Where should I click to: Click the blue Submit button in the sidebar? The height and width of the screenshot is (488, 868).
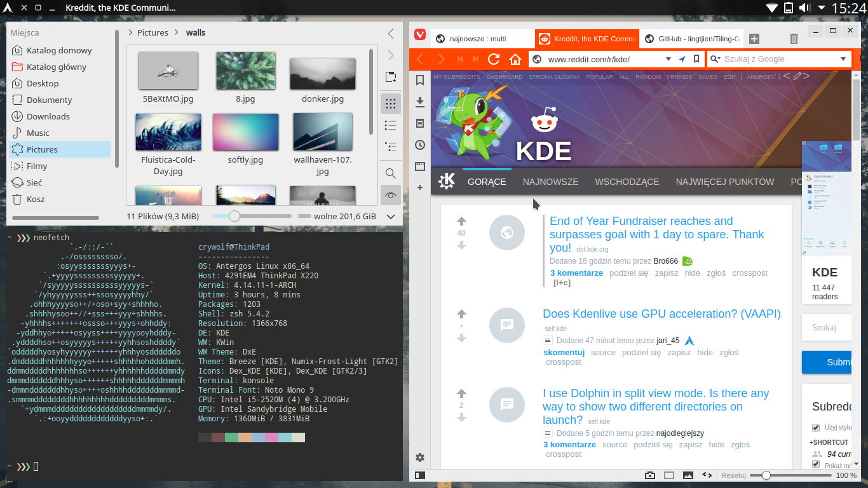[827, 362]
